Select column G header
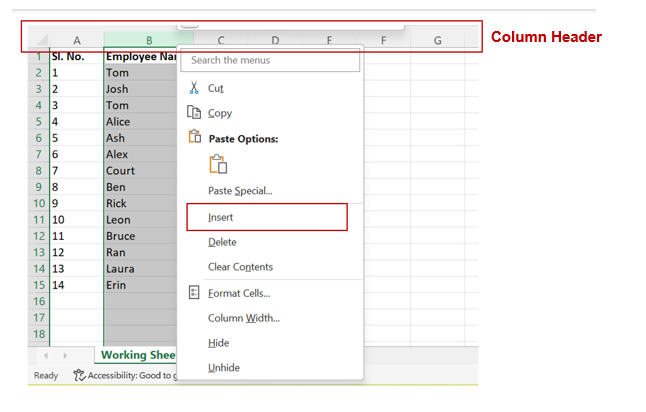Screen dimensions: 646x412 click(x=438, y=40)
